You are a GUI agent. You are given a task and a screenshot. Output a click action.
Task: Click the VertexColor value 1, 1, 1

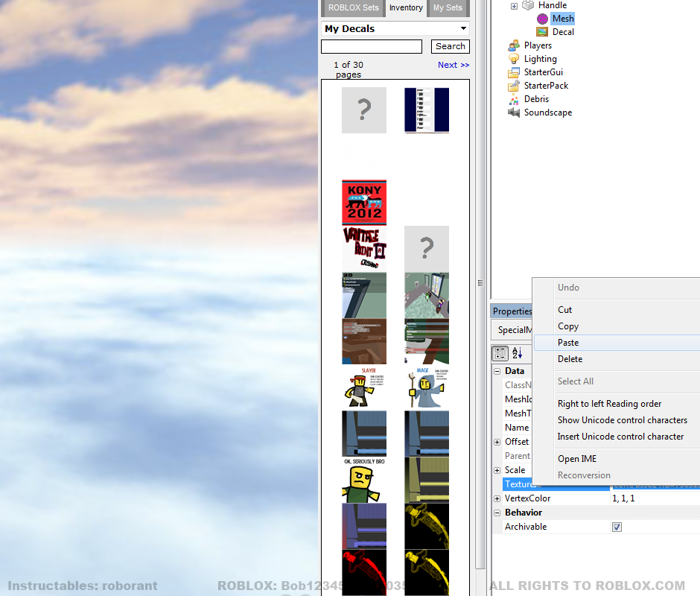(x=623, y=498)
